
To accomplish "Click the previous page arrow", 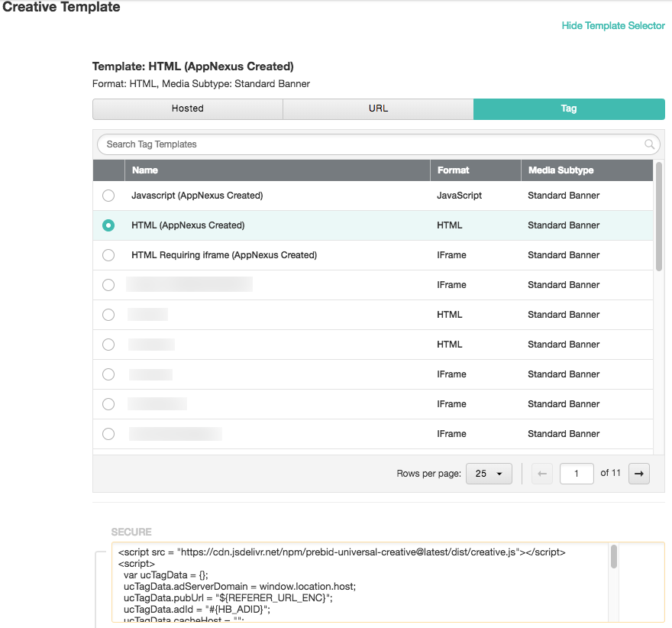I will (542, 474).
